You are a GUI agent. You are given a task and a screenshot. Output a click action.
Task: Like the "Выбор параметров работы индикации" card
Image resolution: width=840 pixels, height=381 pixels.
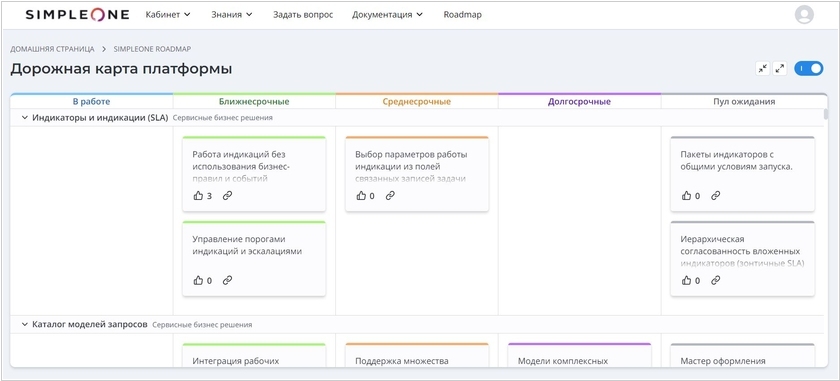pos(361,196)
